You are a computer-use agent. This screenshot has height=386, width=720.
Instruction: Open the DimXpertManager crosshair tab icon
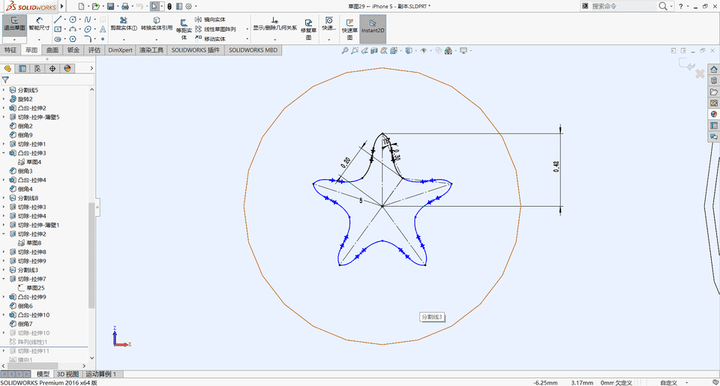52,68
